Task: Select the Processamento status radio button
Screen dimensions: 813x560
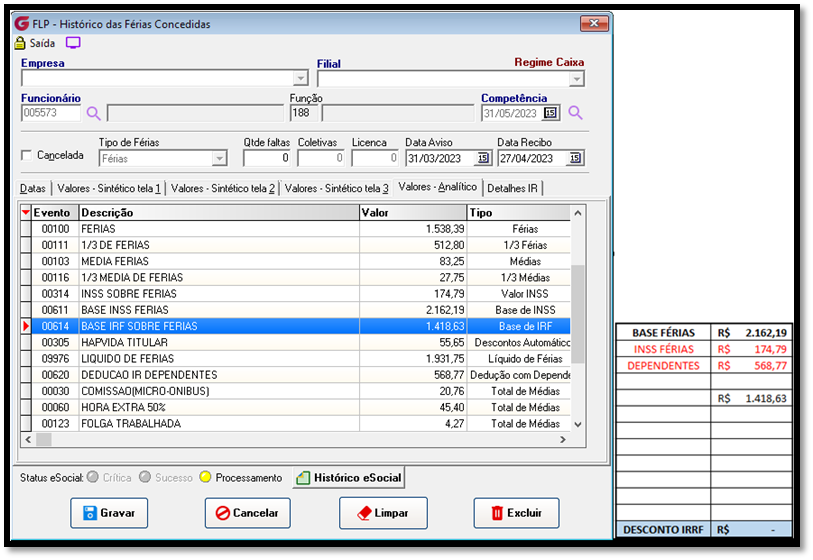Action: pyautogui.click(x=205, y=477)
